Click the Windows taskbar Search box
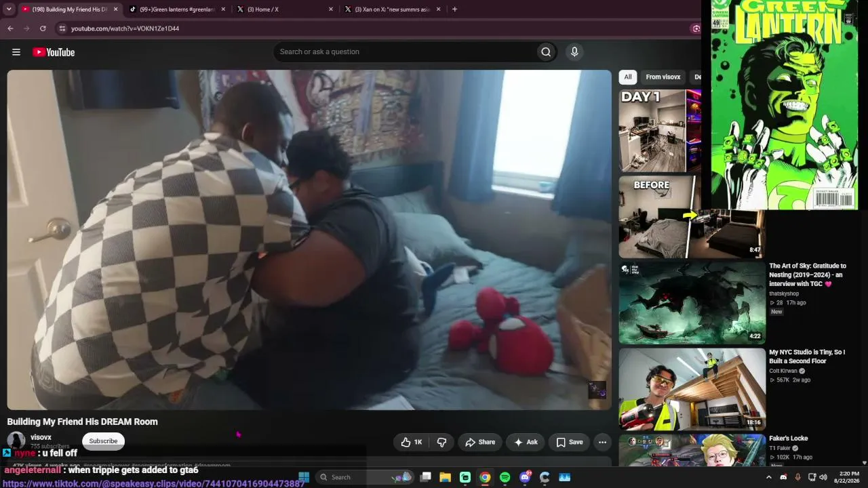The image size is (868, 488). coord(364,477)
